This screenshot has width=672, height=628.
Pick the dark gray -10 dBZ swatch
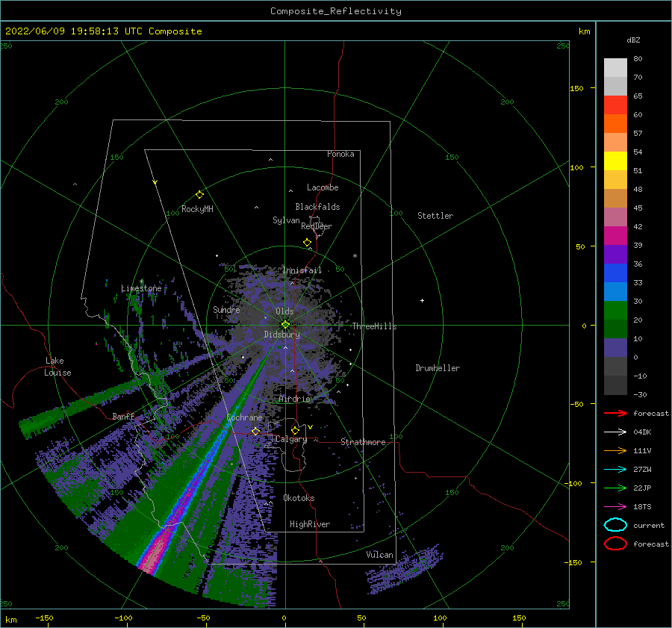pos(615,385)
